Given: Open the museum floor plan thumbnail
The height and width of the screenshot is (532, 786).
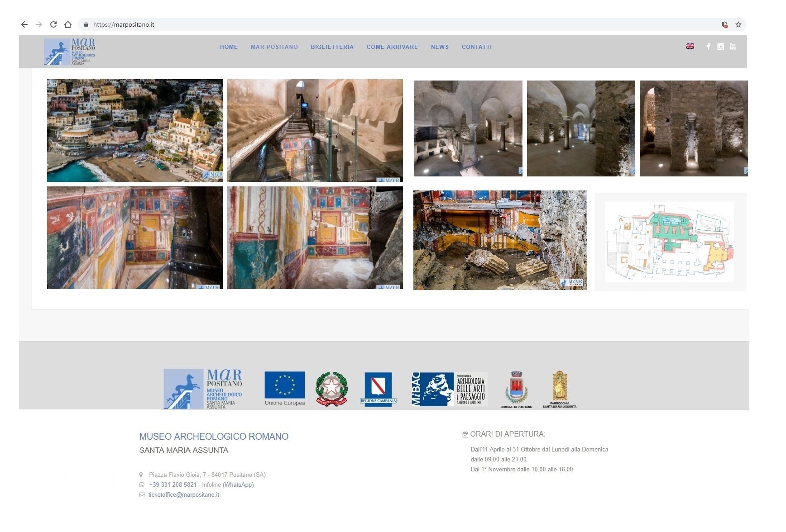Looking at the screenshot, I should pyautogui.click(x=669, y=242).
